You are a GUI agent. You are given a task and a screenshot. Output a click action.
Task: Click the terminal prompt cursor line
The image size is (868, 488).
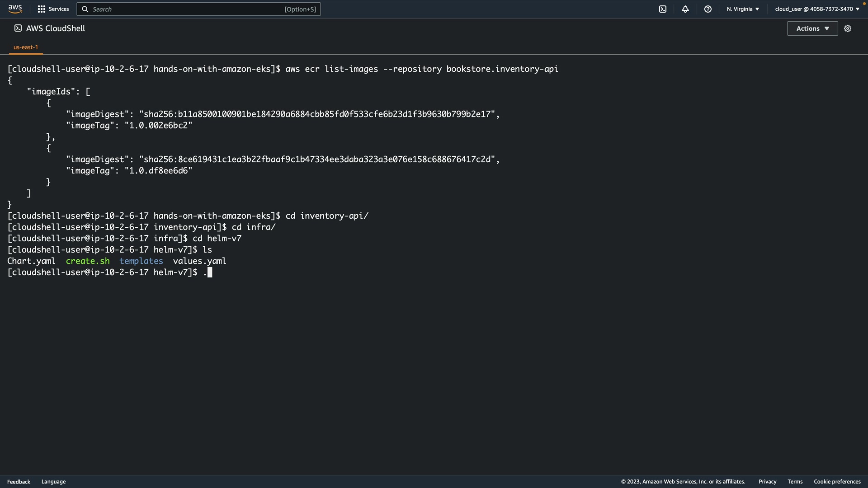pyautogui.click(x=210, y=272)
